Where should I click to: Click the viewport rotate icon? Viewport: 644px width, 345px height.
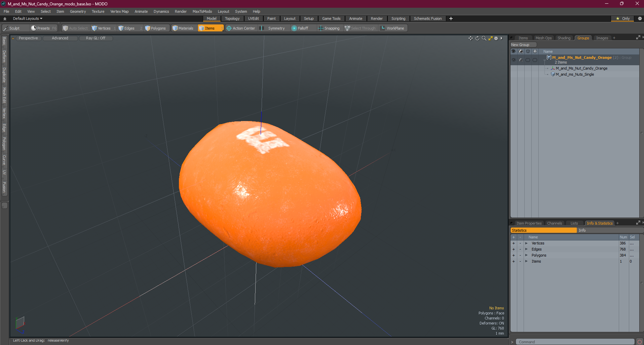477,38
